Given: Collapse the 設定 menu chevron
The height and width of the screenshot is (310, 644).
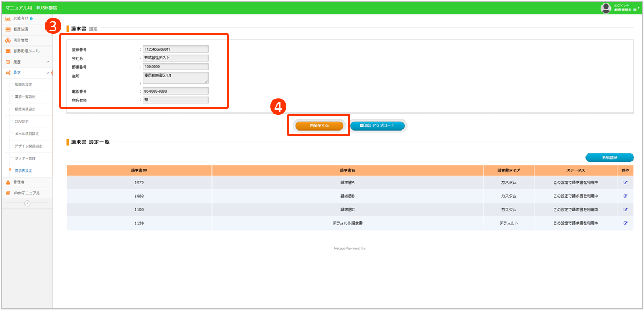Looking at the screenshot, I should click(47, 73).
